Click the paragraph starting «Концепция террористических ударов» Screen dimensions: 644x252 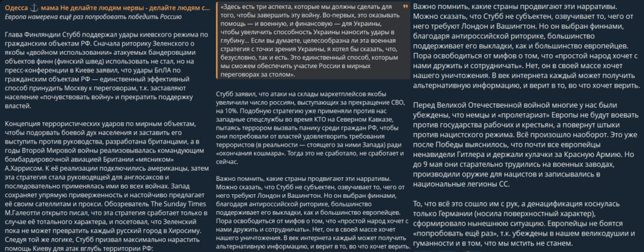(107, 181)
